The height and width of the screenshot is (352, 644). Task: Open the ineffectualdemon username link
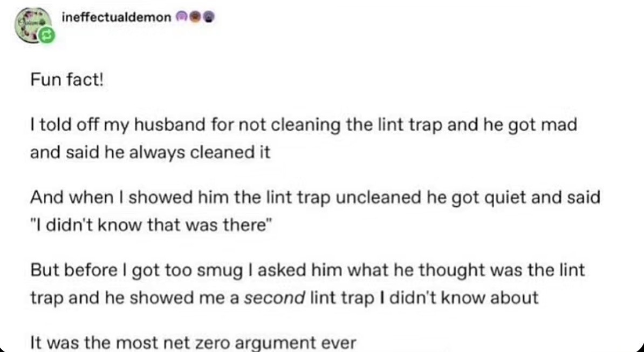pyautogui.click(x=115, y=17)
